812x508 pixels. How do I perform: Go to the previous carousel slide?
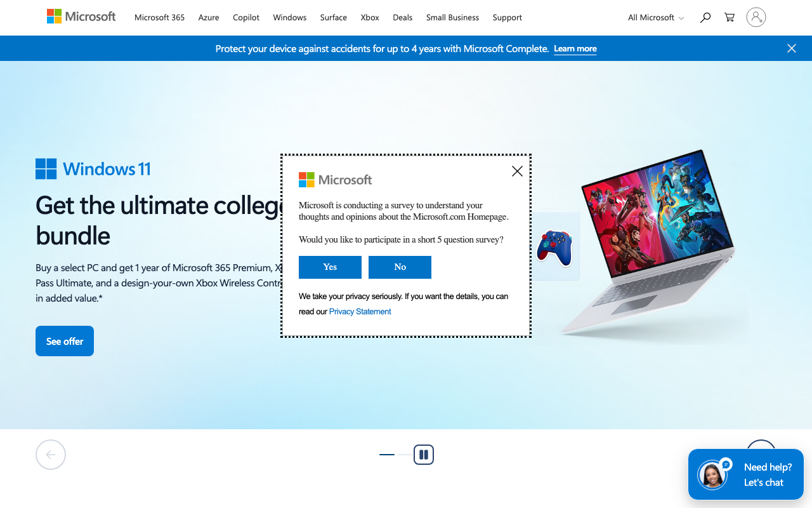click(50, 454)
